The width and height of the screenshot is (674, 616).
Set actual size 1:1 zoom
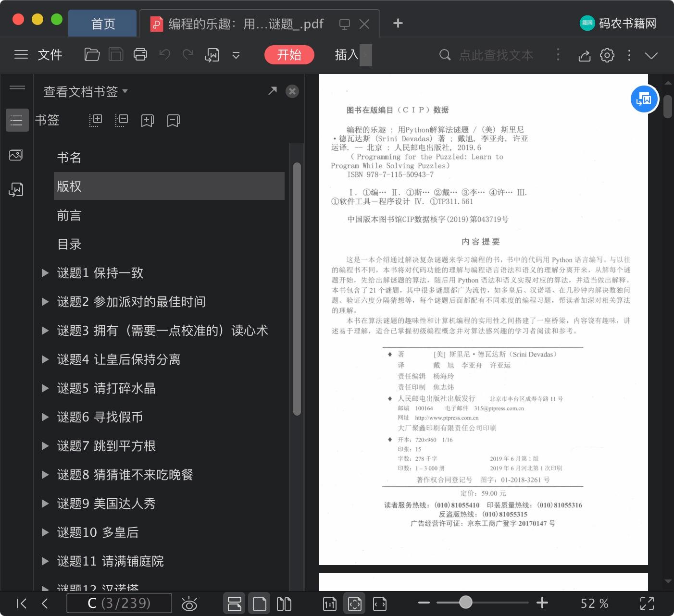coord(330,604)
